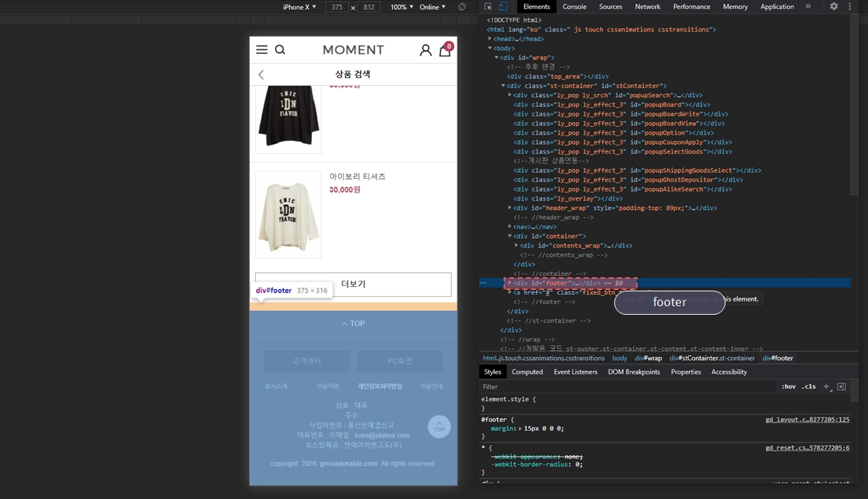Open the shopping bag cart icon
Screen dimensions: 868x499
coord(445,50)
